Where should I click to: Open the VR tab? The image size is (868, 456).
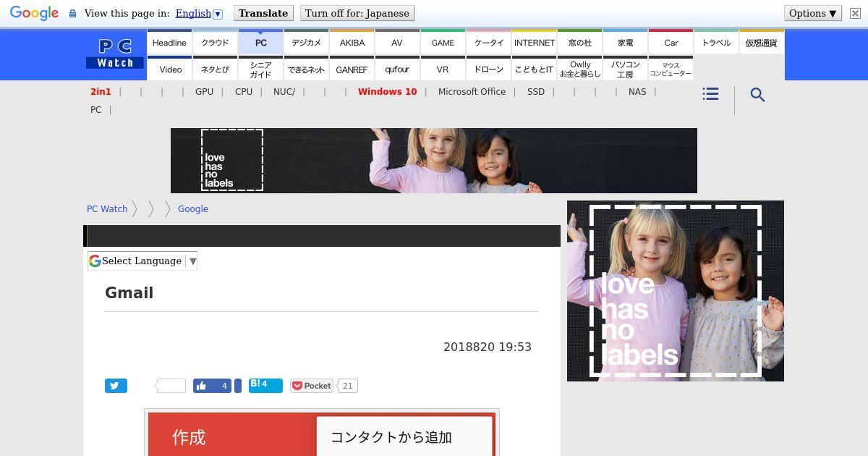click(443, 69)
